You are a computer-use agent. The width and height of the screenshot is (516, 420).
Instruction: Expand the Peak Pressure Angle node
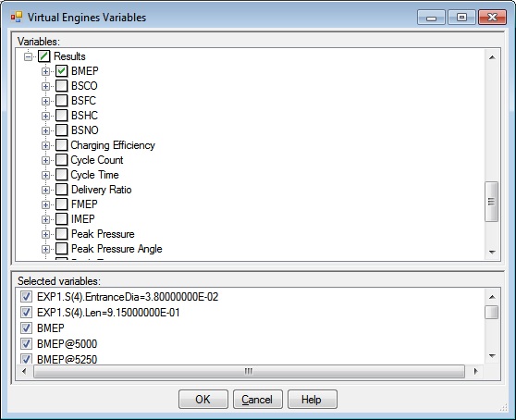tap(45, 249)
